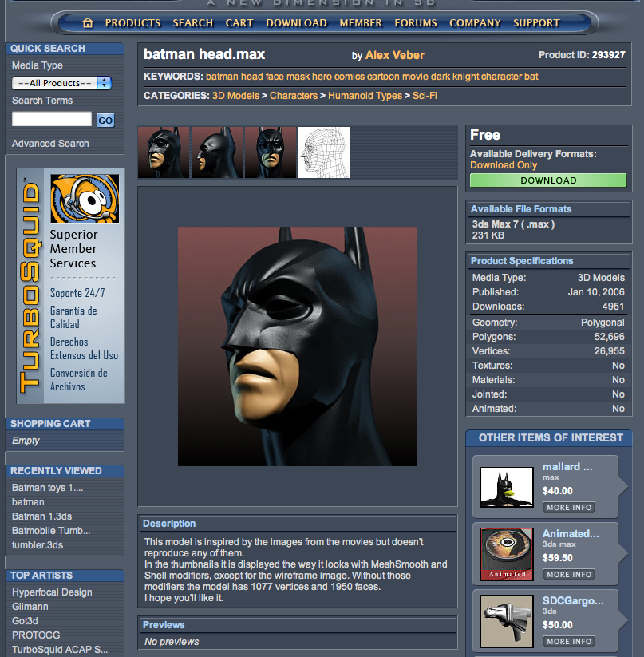
Task: Focus the Search Terms text field
Action: click(x=52, y=119)
